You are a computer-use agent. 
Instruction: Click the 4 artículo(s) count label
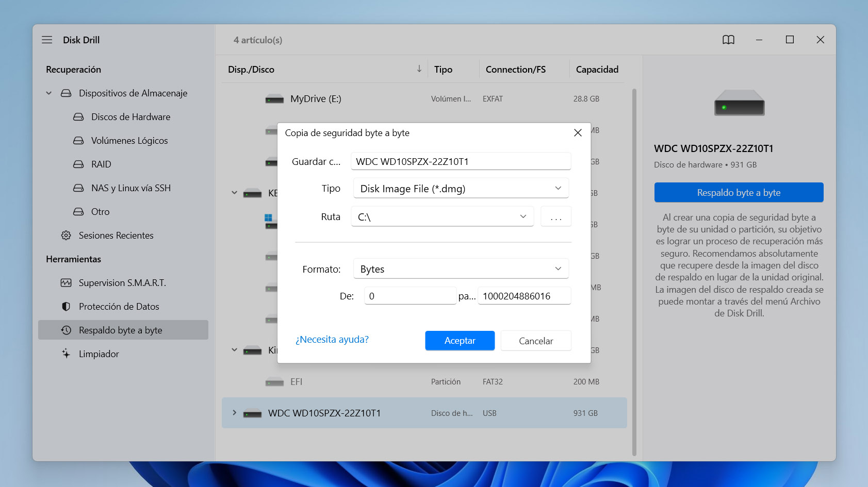tap(258, 40)
